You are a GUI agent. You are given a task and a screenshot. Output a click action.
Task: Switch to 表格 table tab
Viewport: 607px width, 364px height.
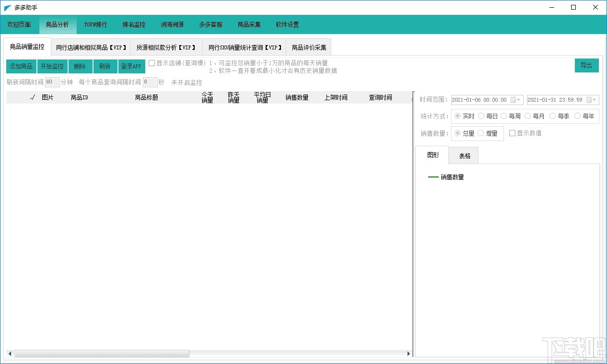click(465, 156)
